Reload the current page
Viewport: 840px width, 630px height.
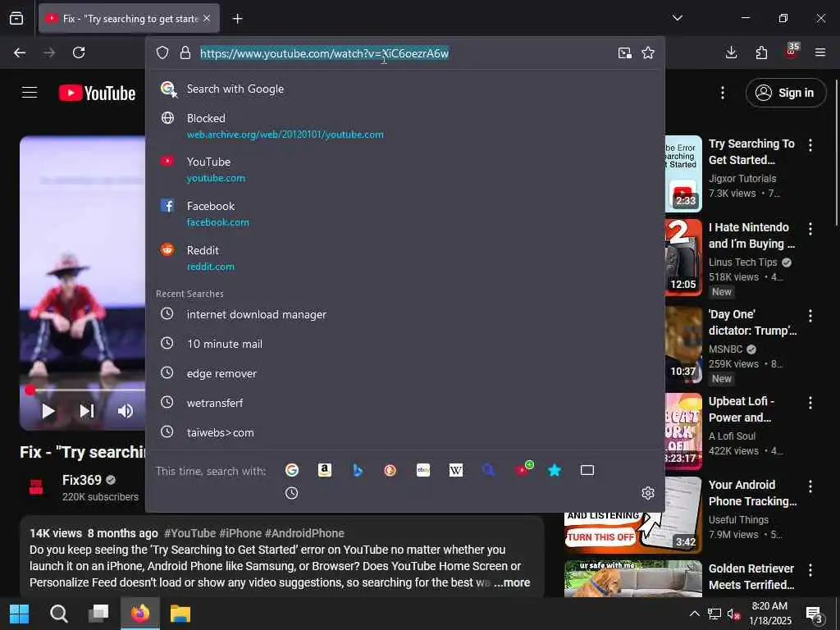pyautogui.click(x=79, y=52)
